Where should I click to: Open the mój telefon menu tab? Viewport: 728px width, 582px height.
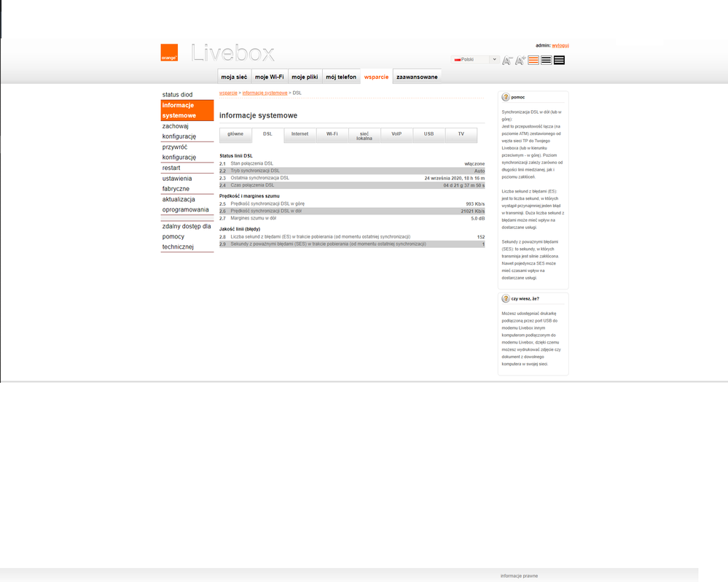pyautogui.click(x=341, y=77)
